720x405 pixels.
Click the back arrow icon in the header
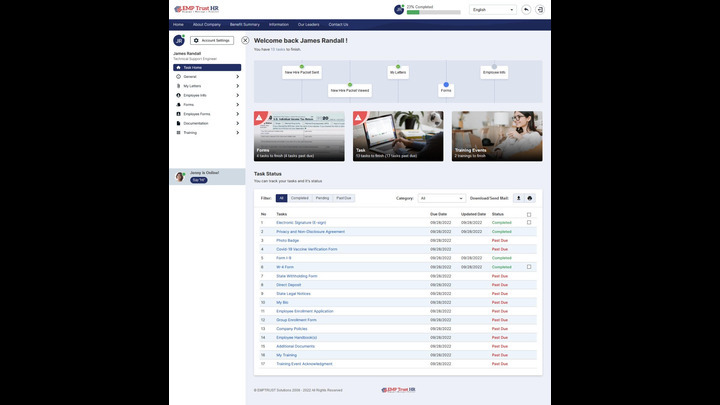(526, 9)
